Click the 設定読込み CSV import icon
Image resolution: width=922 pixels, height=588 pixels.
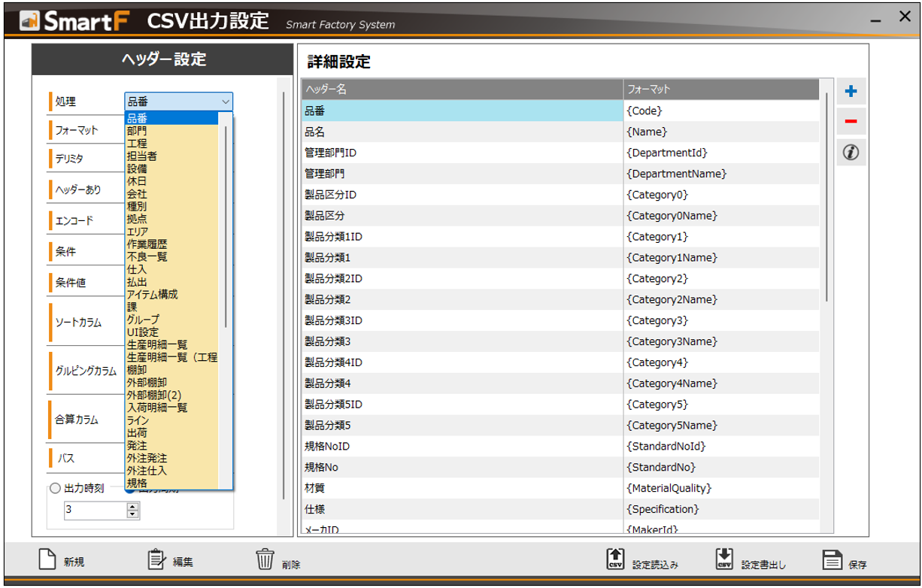[614, 560]
